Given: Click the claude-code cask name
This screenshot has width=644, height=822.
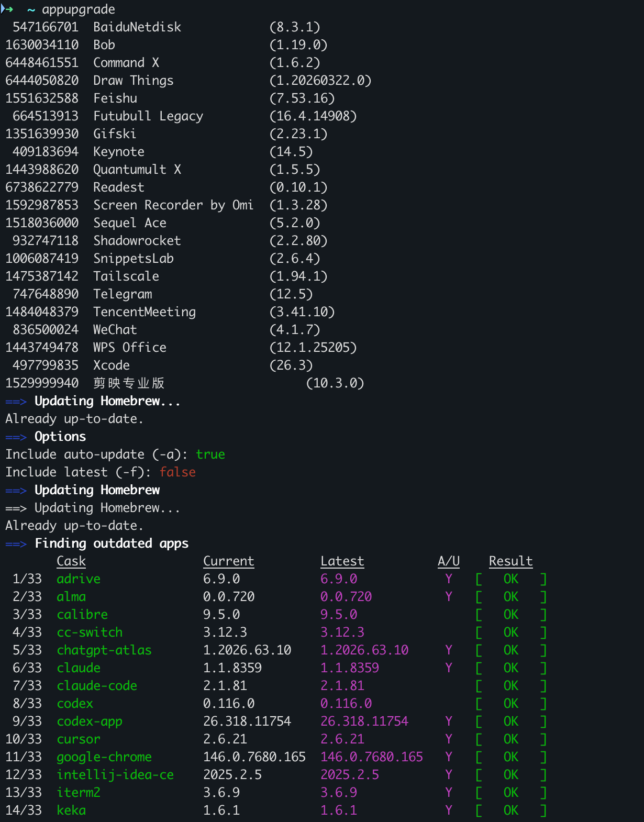Looking at the screenshot, I should pos(97,686).
